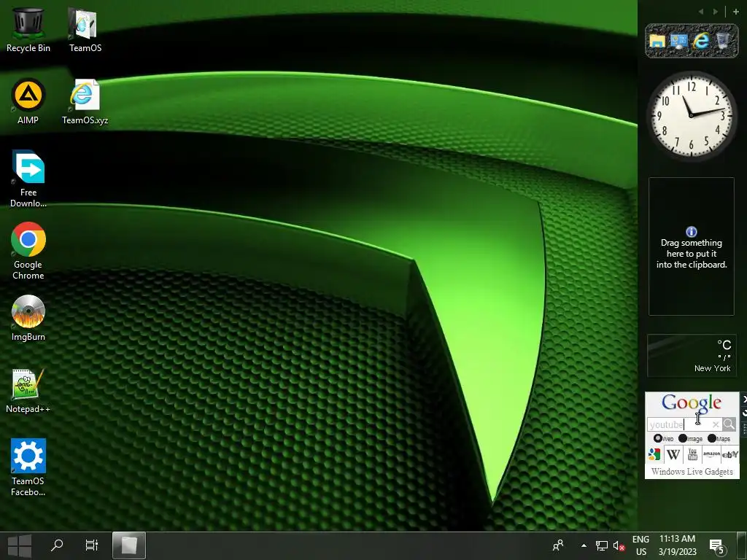Open the TeamOS.xyz internet shortcut

click(x=85, y=101)
